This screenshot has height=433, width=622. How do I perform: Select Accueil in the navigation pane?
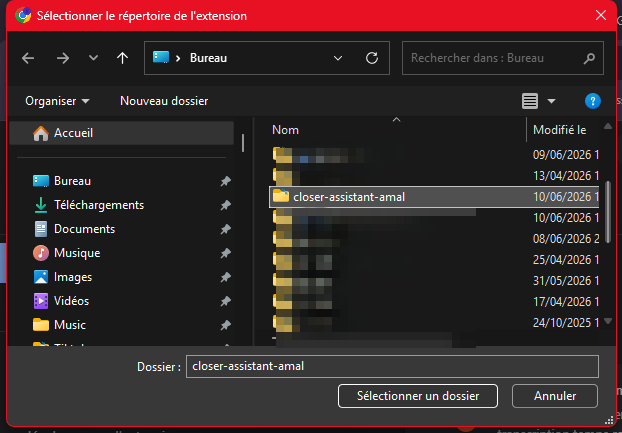121,133
